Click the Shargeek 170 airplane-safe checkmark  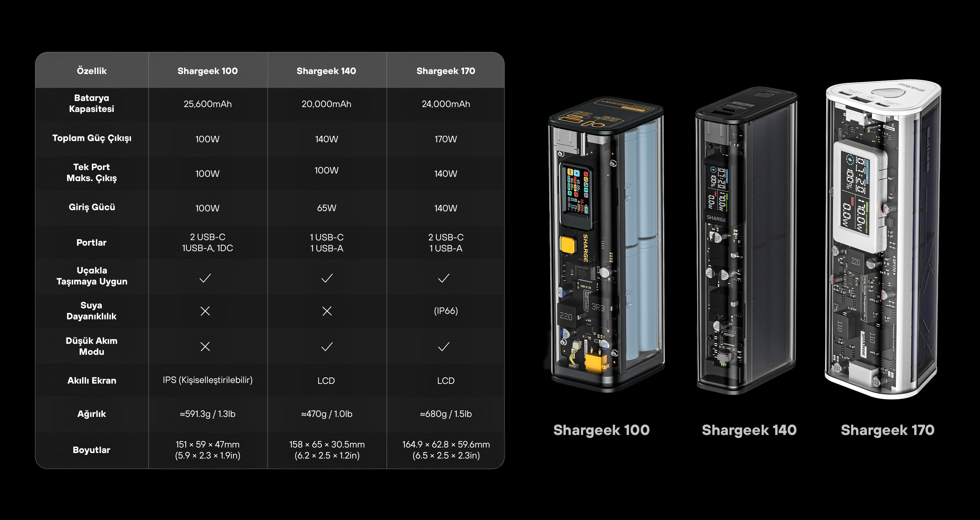pyautogui.click(x=443, y=278)
